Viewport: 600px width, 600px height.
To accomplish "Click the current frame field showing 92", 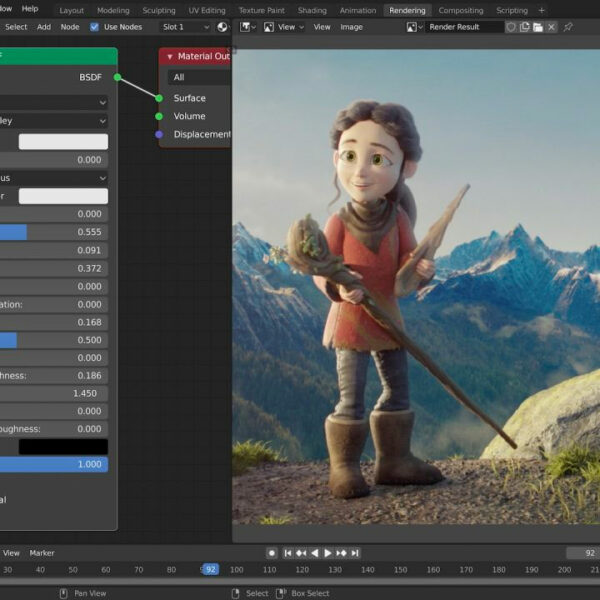I will coord(582,553).
